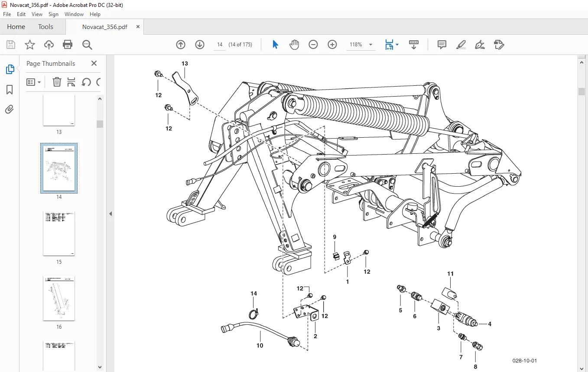The image size is (588, 372).
Task: Toggle the Attachments paperclip panel
Action: pos(10,110)
